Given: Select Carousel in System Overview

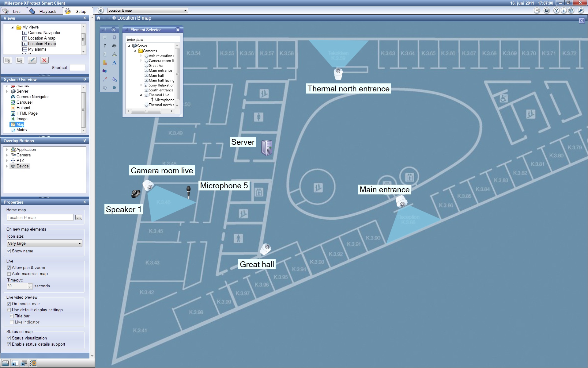Looking at the screenshot, I should (24, 102).
